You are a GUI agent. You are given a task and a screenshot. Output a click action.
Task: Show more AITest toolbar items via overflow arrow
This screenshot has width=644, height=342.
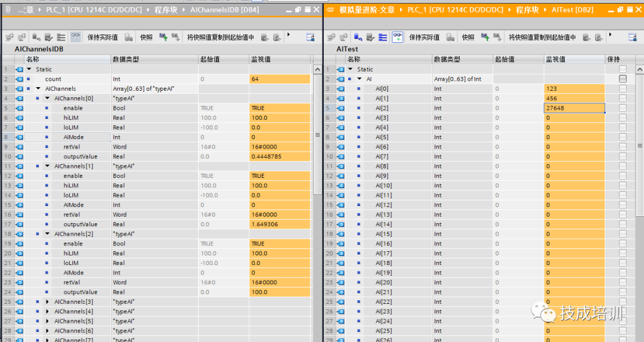(611, 35)
